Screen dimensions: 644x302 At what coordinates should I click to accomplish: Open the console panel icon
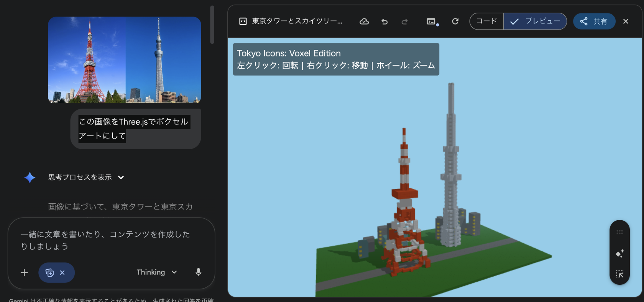[x=432, y=21]
